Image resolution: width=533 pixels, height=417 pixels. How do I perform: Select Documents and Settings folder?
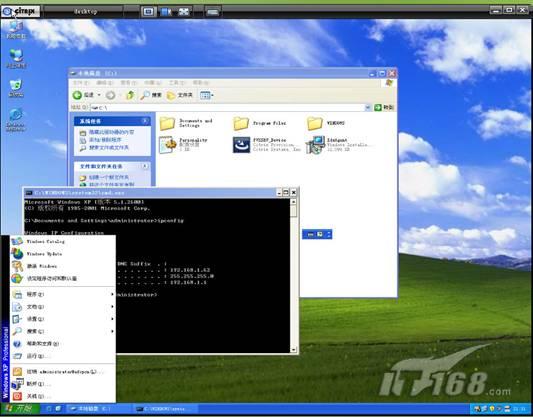pos(186,123)
